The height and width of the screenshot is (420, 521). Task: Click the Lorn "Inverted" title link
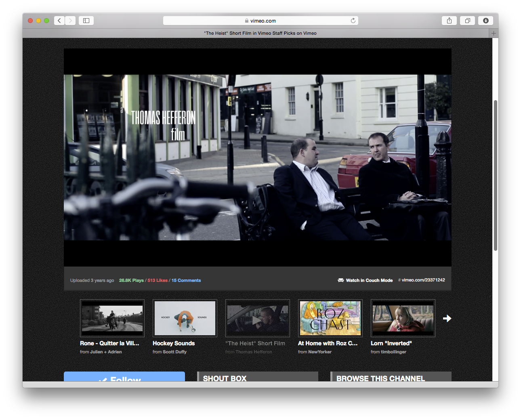pyautogui.click(x=391, y=343)
